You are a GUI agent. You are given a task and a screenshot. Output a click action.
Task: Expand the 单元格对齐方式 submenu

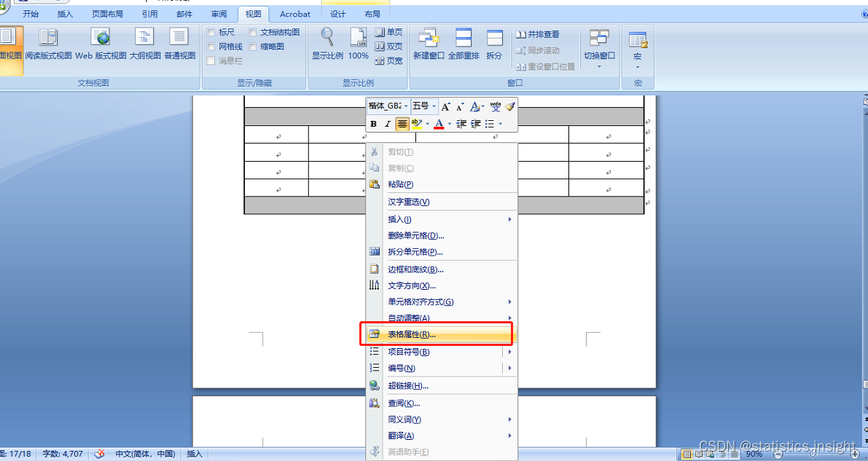tap(441, 302)
